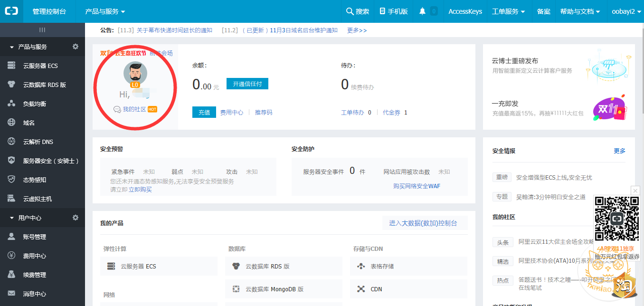The height and width of the screenshot is (306, 644).
Task: Click the blue 充值 button
Action: (204, 112)
